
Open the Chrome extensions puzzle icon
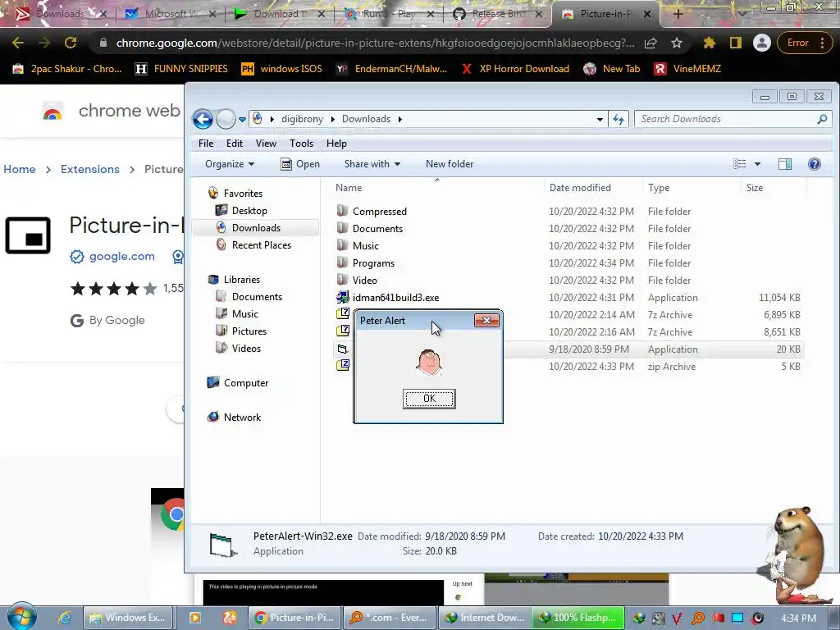tap(710, 43)
